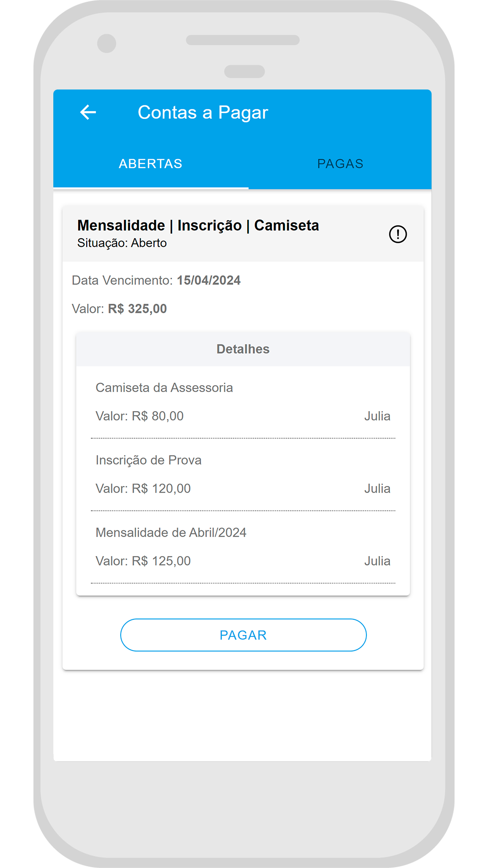Select the Contas a Pagar title
Image resolution: width=488 pixels, height=868 pixels.
(x=203, y=113)
